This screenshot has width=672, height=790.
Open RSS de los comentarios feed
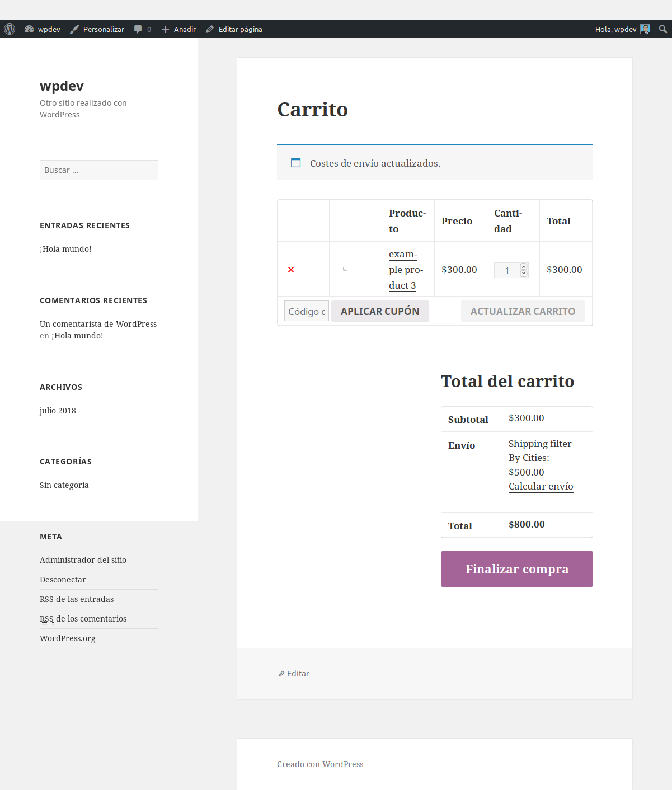coord(83,619)
